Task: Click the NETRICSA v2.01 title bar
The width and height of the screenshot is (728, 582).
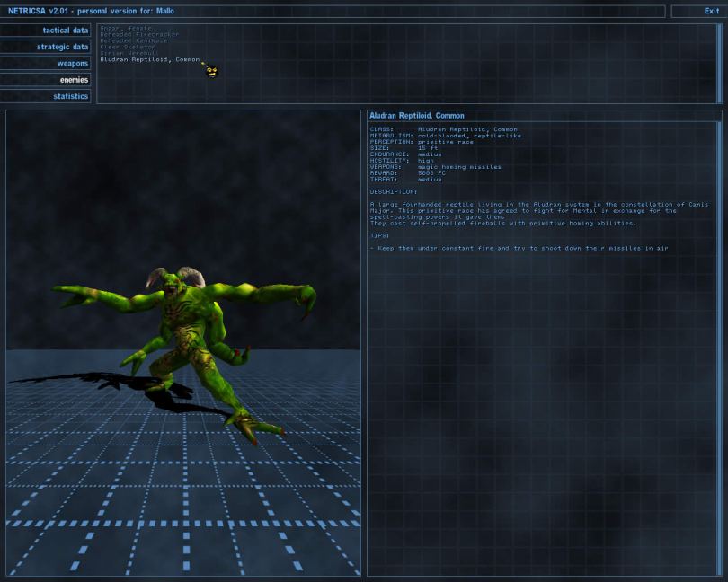Action: (x=333, y=12)
